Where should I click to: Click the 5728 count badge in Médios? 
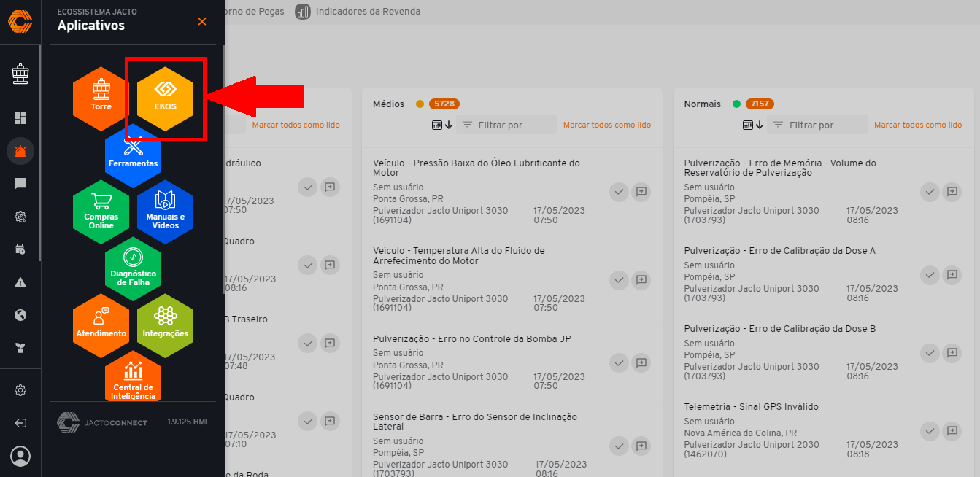click(x=444, y=104)
